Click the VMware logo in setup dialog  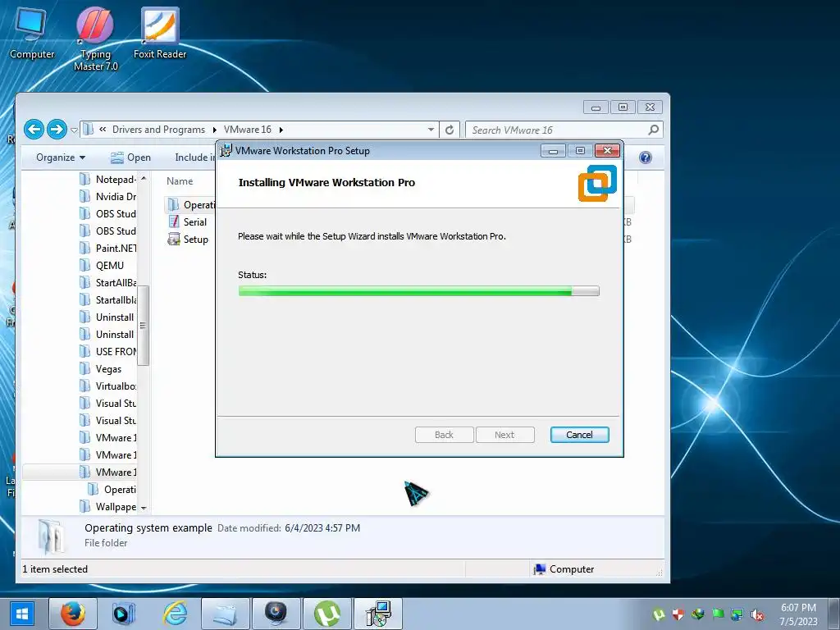point(597,183)
